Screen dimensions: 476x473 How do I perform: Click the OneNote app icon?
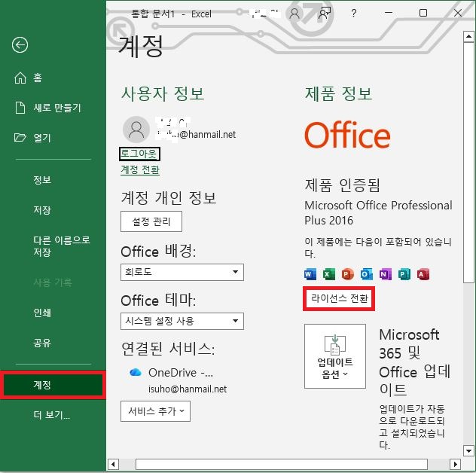[x=386, y=274]
